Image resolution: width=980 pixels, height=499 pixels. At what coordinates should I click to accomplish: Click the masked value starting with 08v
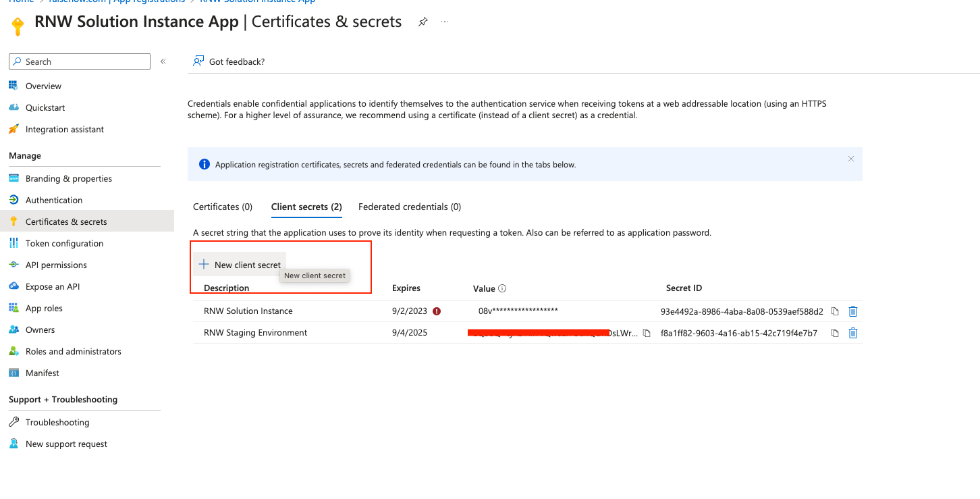[518, 311]
